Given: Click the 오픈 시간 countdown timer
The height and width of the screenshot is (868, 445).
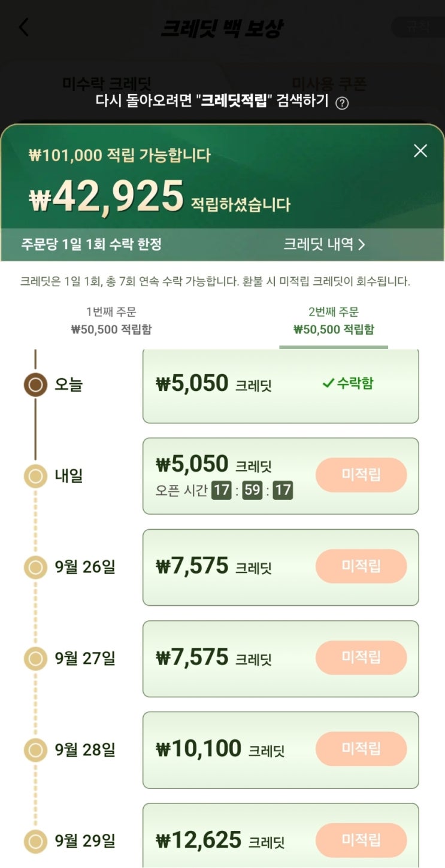Looking at the screenshot, I should pyautogui.click(x=252, y=491).
